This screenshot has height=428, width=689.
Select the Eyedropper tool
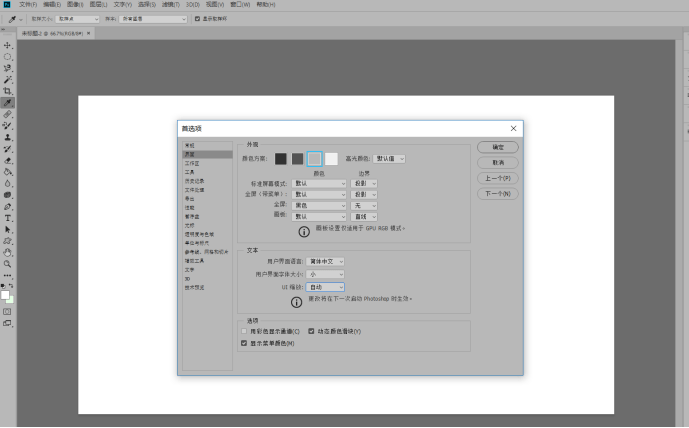[8, 102]
